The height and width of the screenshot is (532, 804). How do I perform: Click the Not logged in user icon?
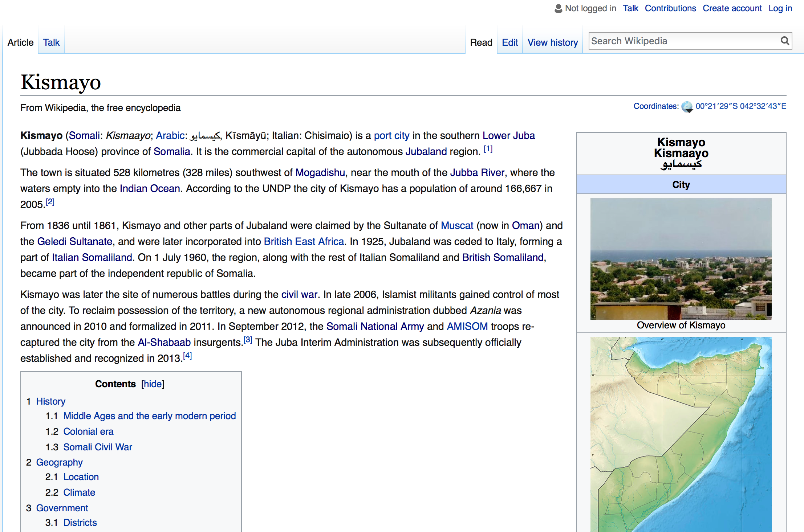(x=559, y=8)
